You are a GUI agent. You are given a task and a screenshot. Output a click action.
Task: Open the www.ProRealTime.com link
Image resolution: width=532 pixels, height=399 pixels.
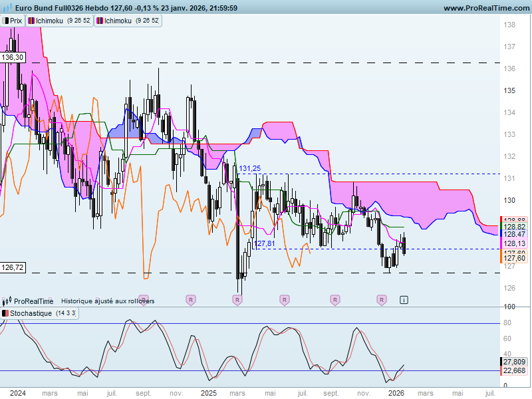point(487,8)
